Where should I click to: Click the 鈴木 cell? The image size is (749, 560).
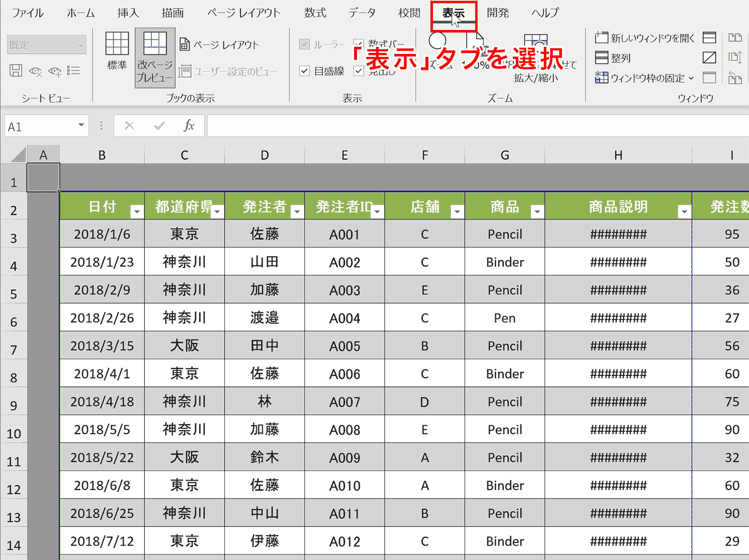pos(265,457)
